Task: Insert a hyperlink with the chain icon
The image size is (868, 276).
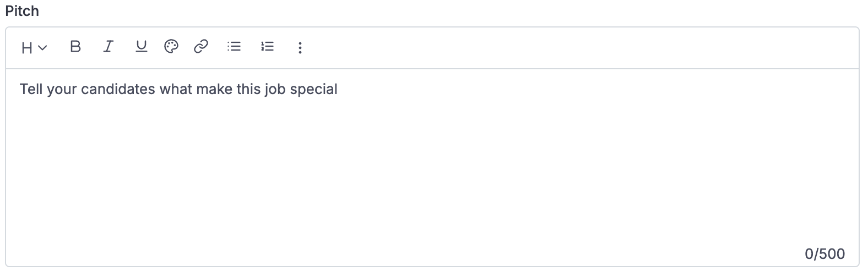Action: click(x=201, y=47)
